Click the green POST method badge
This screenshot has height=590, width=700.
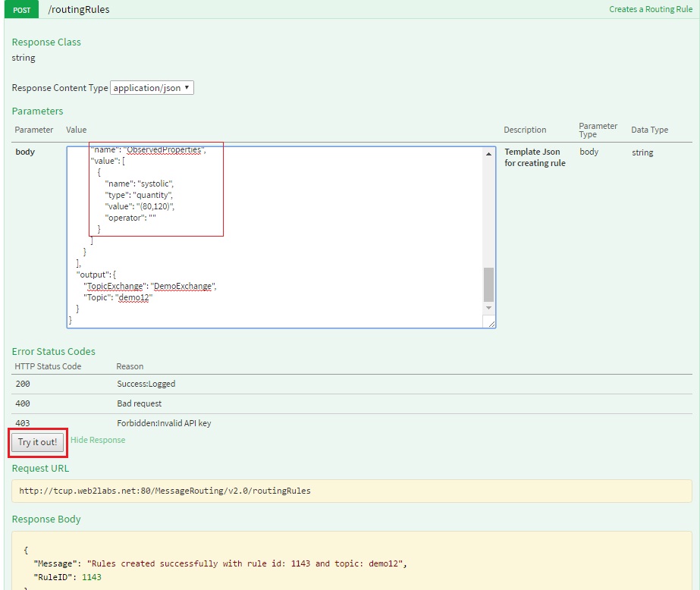pyautogui.click(x=22, y=10)
